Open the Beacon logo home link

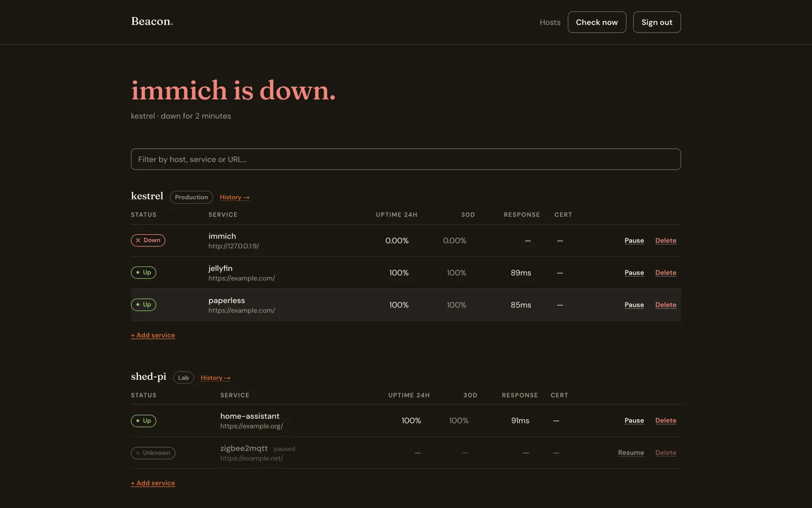152,22
